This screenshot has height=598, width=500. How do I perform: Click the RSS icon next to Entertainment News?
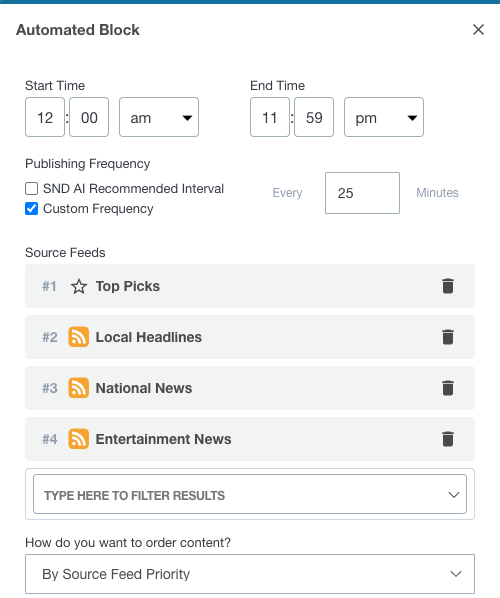coord(79,439)
